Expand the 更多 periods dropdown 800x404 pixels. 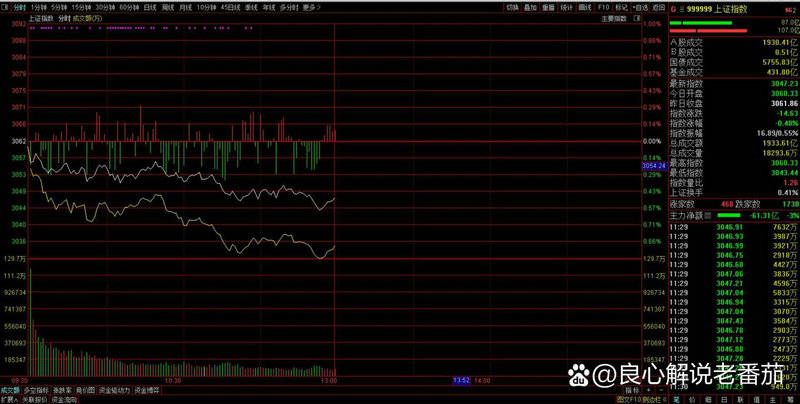click(x=311, y=7)
